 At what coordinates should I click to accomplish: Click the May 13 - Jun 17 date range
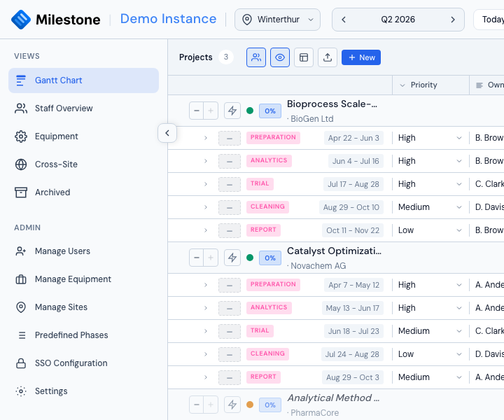pos(353,308)
